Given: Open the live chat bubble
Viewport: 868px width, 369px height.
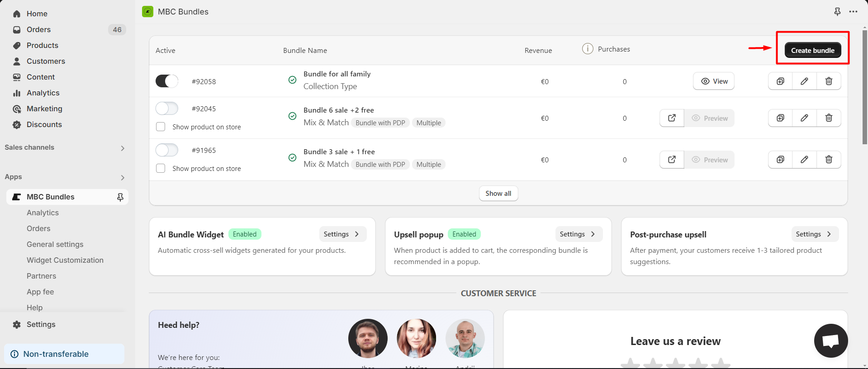Looking at the screenshot, I should [830, 341].
